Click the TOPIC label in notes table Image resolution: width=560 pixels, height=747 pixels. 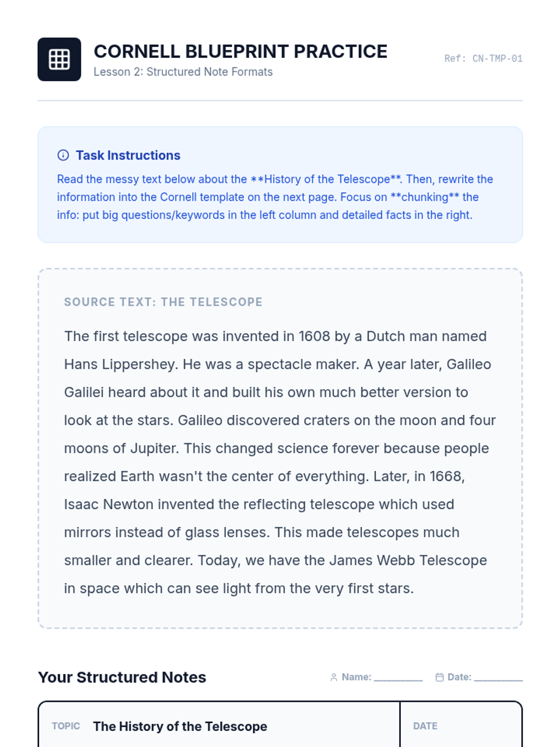[66, 726]
